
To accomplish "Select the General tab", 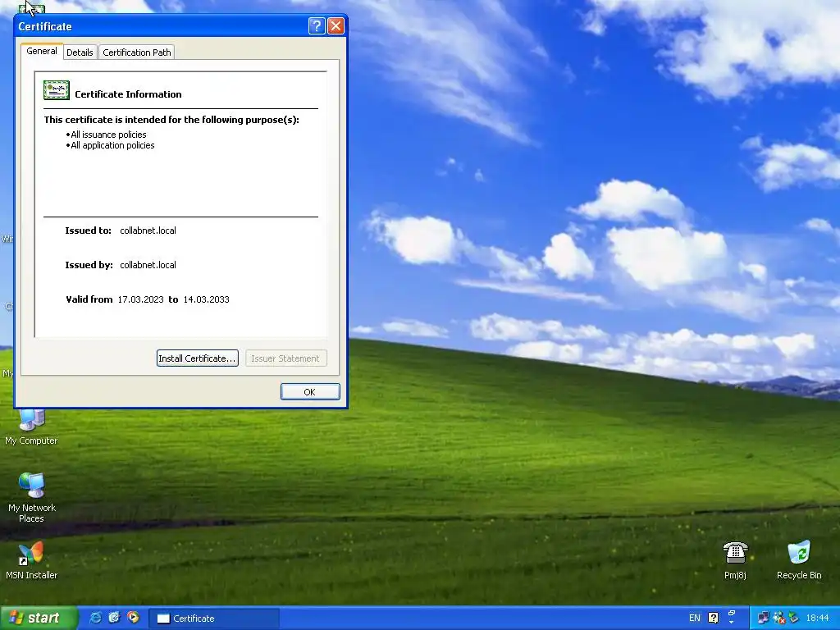I will point(42,51).
